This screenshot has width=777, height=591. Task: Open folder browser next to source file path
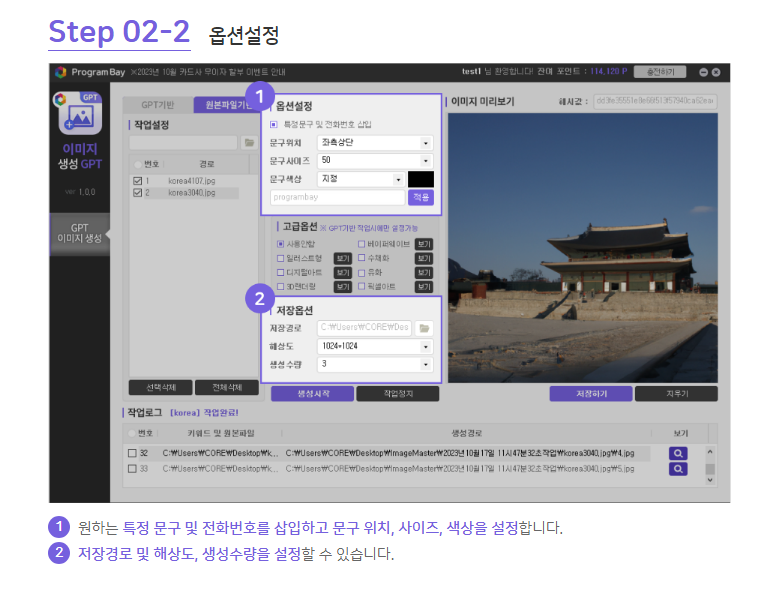250,143
